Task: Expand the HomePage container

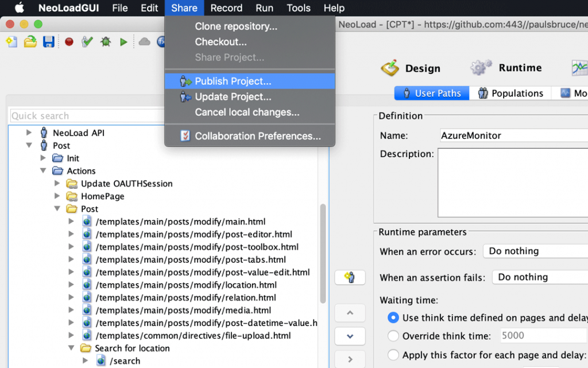Action: [57, 196]
